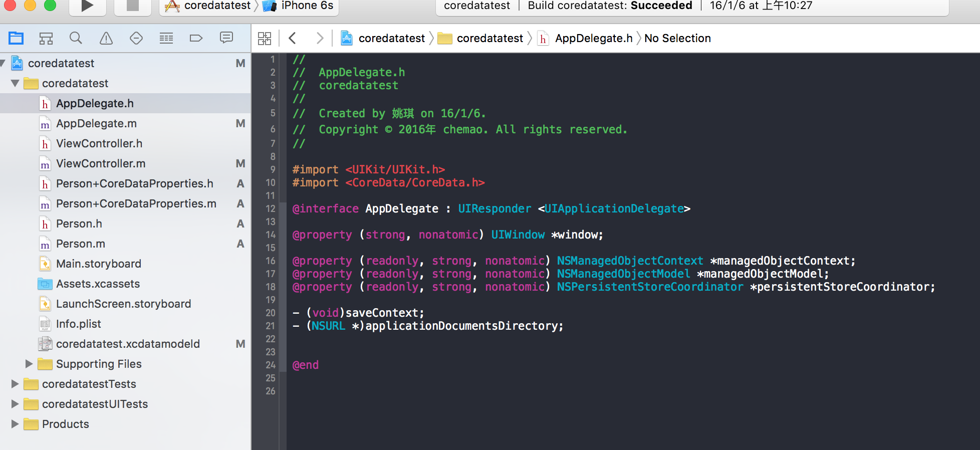Open ViewController.h file
This screenshot has height=450, width=980.
[125, 143]
